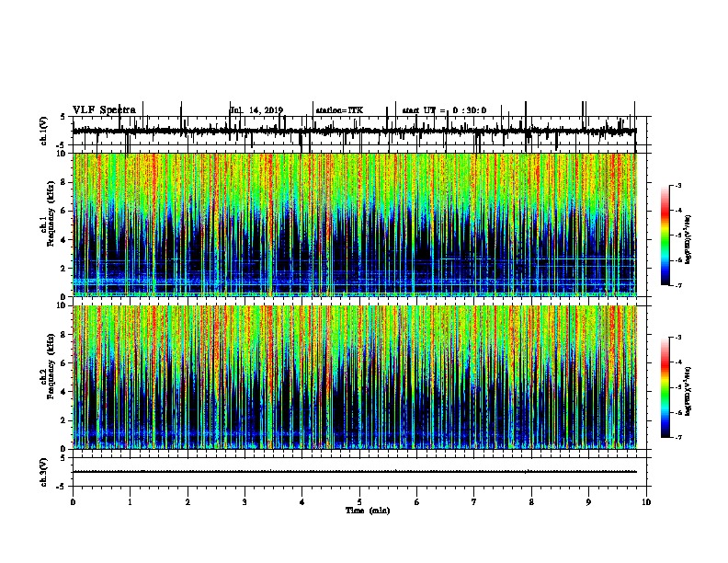The image size is (728, 563).
Task: Click the "9" tick on time axis
Action: (x=588, y=502)
